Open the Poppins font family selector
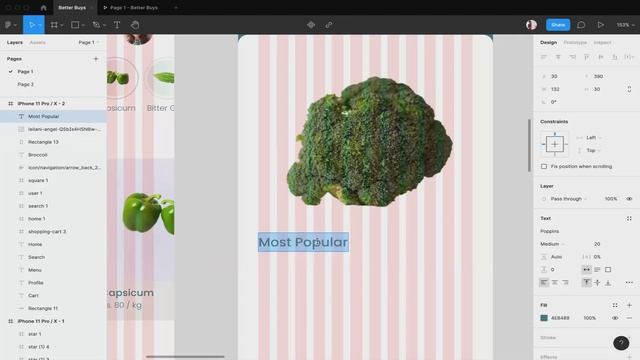Image resolution: width=640 pixels, height=360 pixels. pos(550,231)
